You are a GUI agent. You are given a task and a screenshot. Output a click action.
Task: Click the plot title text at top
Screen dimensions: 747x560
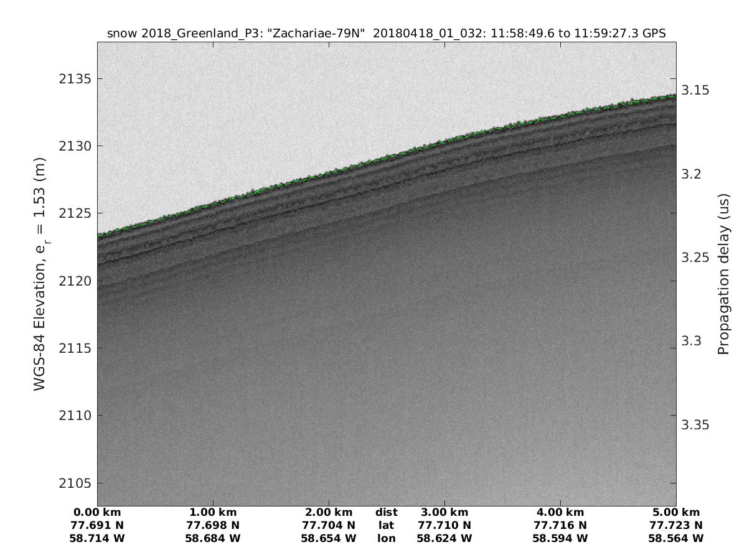387,34
